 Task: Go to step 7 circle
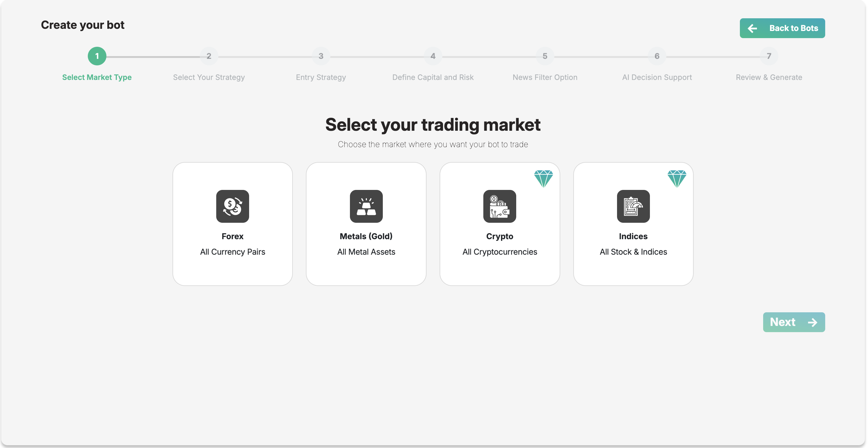[x=769, y=56]
